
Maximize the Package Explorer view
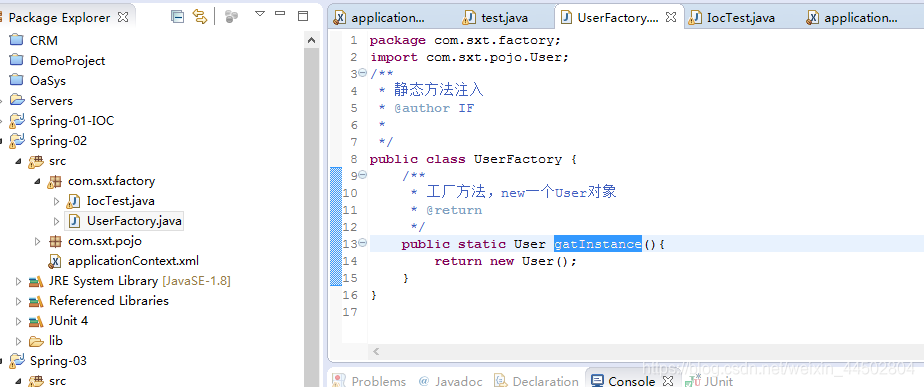coord(303,16)
